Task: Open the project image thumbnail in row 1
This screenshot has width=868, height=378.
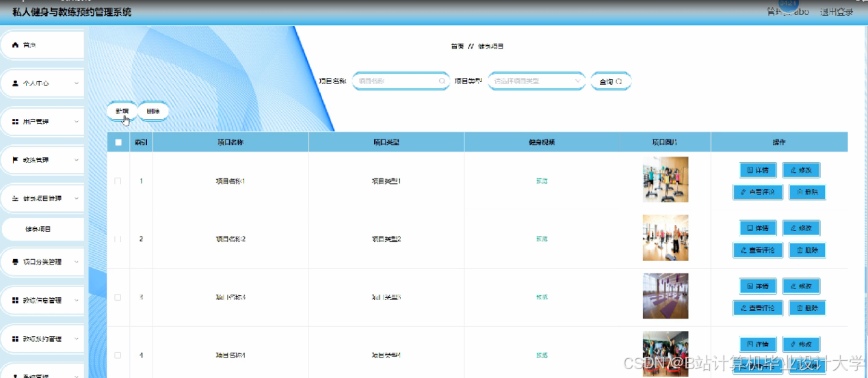Action: [666, 180]
